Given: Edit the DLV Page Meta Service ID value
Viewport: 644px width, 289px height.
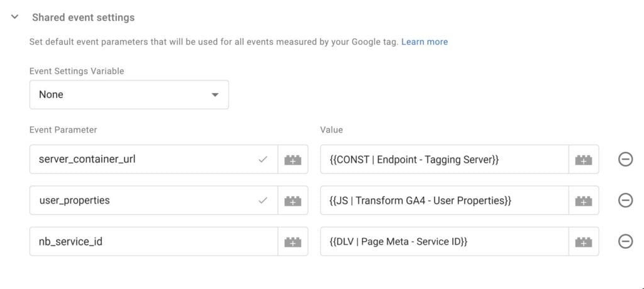Looking at the screenshot, I should pyautogui.click(x=445, y=241).
